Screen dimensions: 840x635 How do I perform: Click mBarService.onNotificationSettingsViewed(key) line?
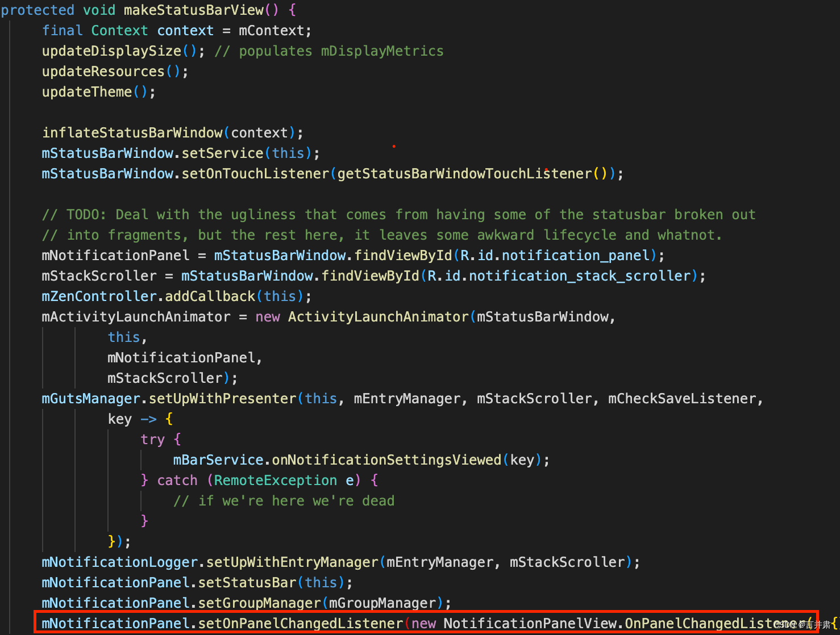pos(361,460)
